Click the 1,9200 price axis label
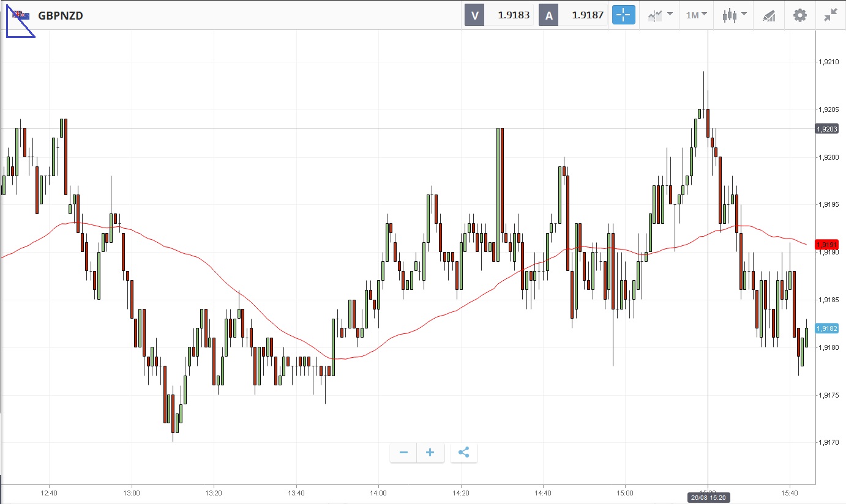Screen dimensions: 846x504 tap(828, 157)
